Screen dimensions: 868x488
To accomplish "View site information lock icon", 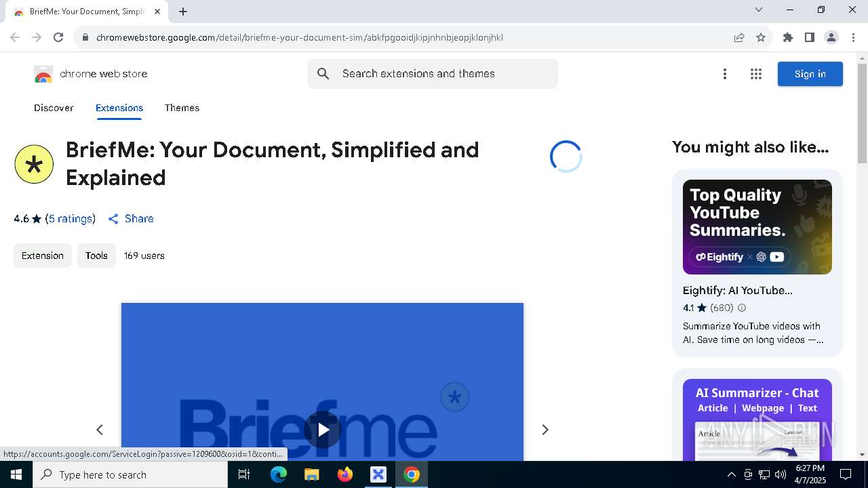I will click(85, 37).
